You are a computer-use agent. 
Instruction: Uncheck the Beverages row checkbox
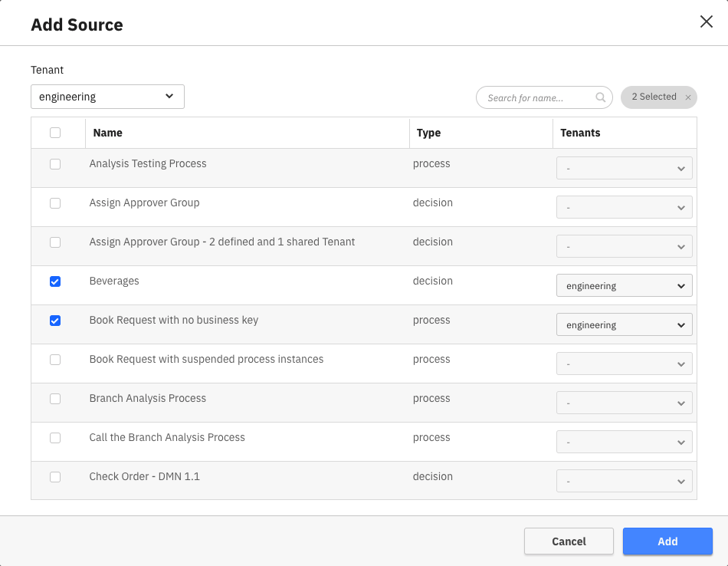(55, 281)
